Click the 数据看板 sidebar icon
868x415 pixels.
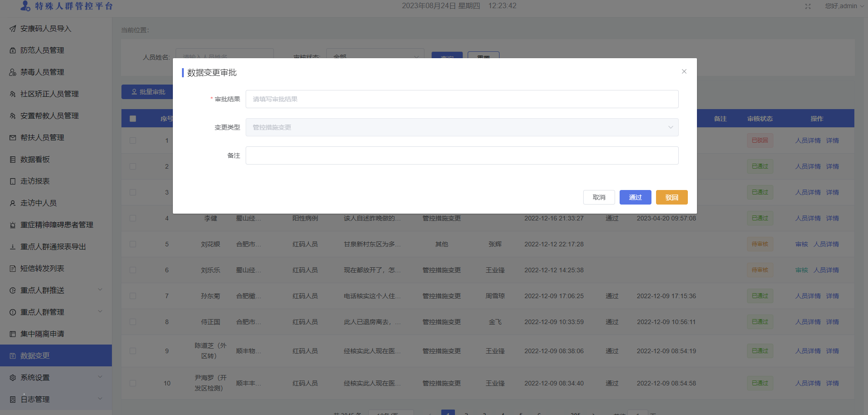click(x=13, y=160)
